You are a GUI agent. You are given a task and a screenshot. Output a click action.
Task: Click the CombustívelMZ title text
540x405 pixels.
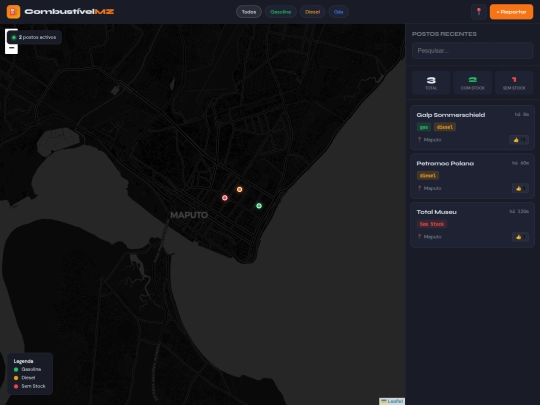69,12
